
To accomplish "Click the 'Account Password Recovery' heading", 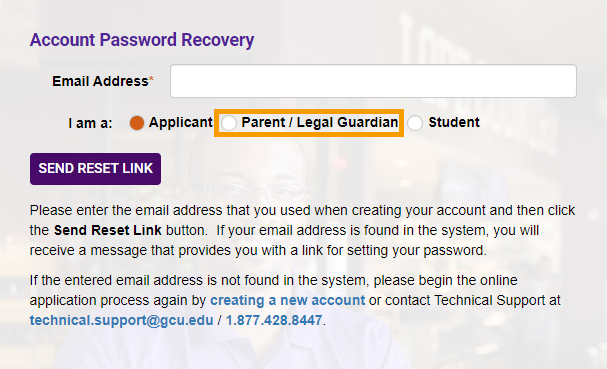I will coord(142,40).
